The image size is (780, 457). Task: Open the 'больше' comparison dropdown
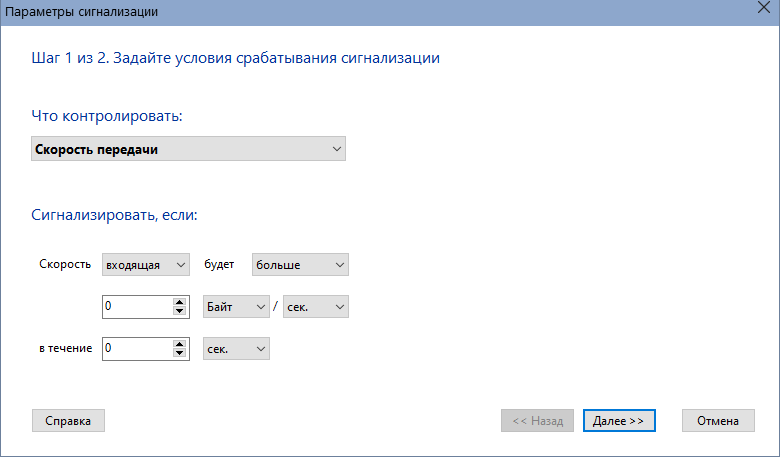pyautogui.click(x=300, y=265)
